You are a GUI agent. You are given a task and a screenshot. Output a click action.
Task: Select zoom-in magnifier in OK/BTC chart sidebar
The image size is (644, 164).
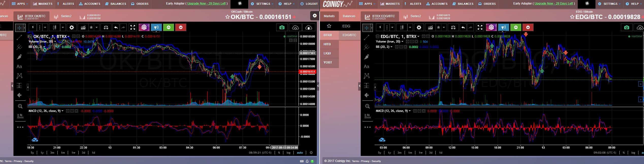click(x=20, y=106)
